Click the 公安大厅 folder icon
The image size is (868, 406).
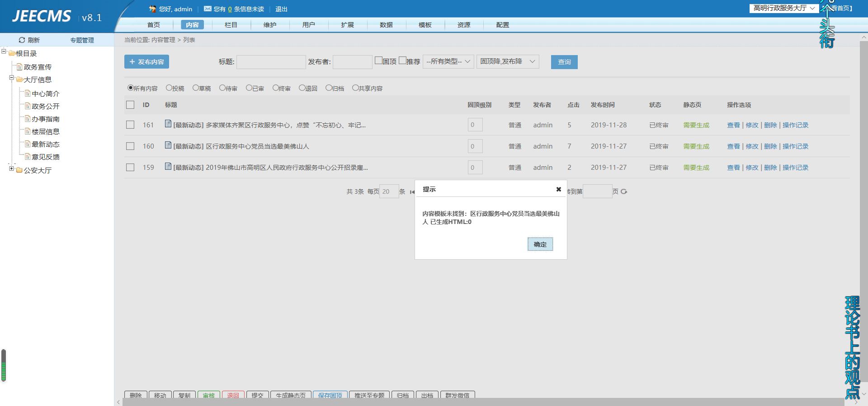[x=19, y=170]
